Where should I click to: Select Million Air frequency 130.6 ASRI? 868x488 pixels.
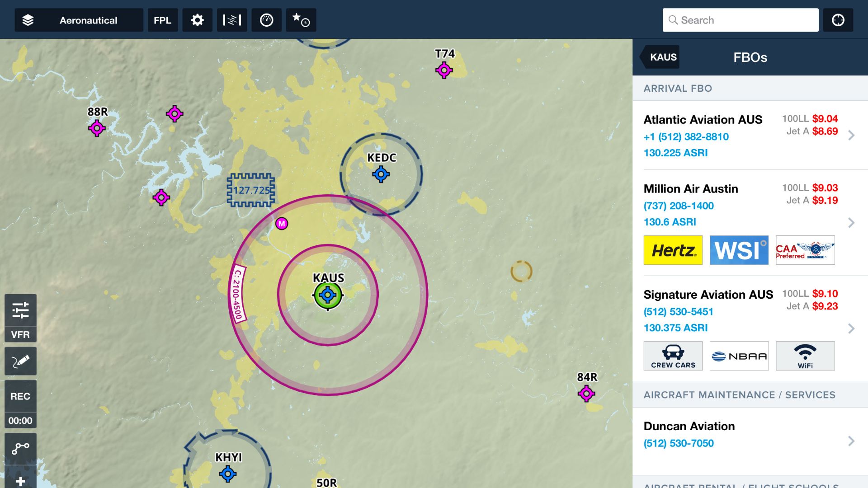tap(670, 222)
